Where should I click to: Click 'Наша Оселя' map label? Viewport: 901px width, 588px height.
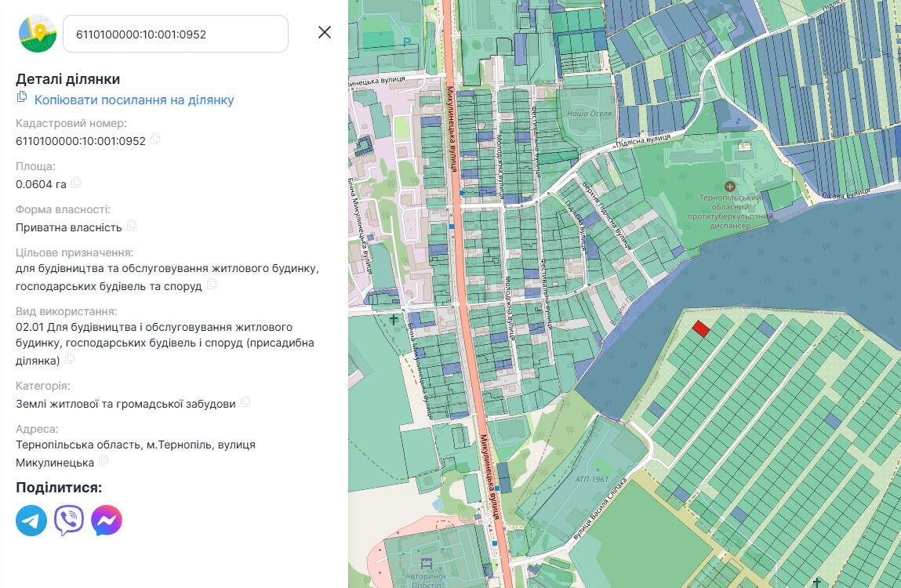(589, 113)
